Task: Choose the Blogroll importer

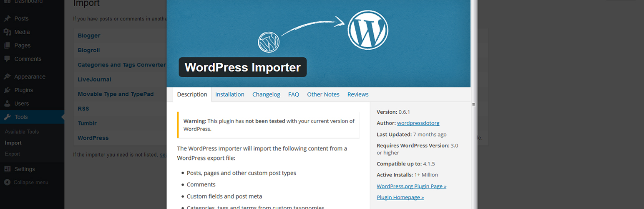Action: (88, 50)
